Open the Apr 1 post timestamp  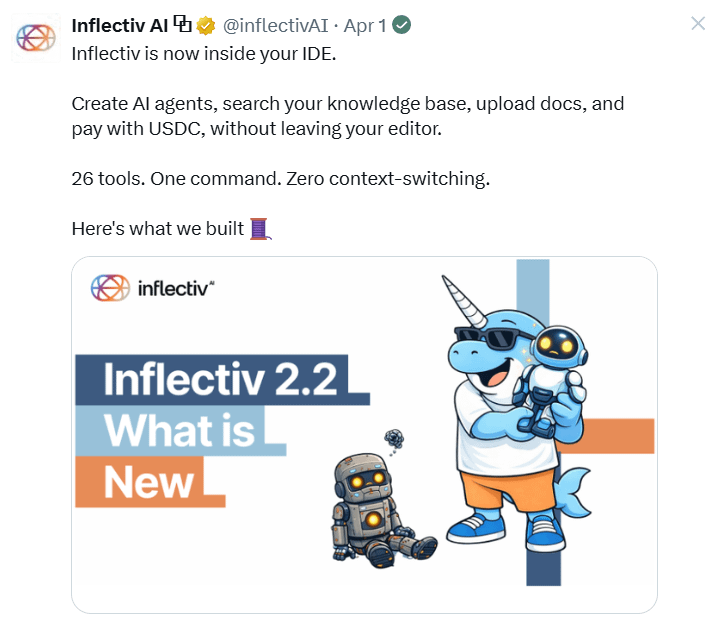[364, 26]
